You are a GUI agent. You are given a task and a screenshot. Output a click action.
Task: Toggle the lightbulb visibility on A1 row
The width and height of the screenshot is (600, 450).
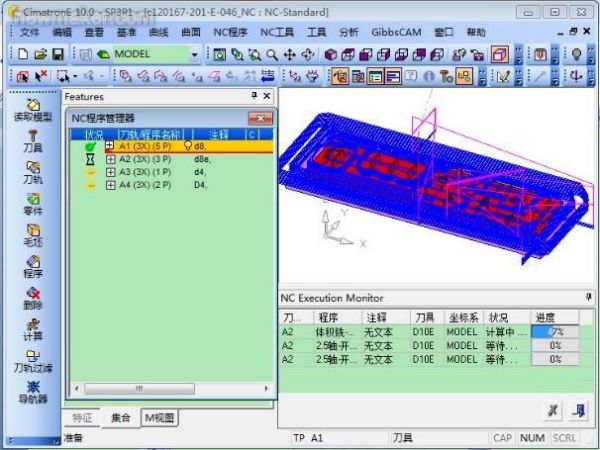[188, 146]
